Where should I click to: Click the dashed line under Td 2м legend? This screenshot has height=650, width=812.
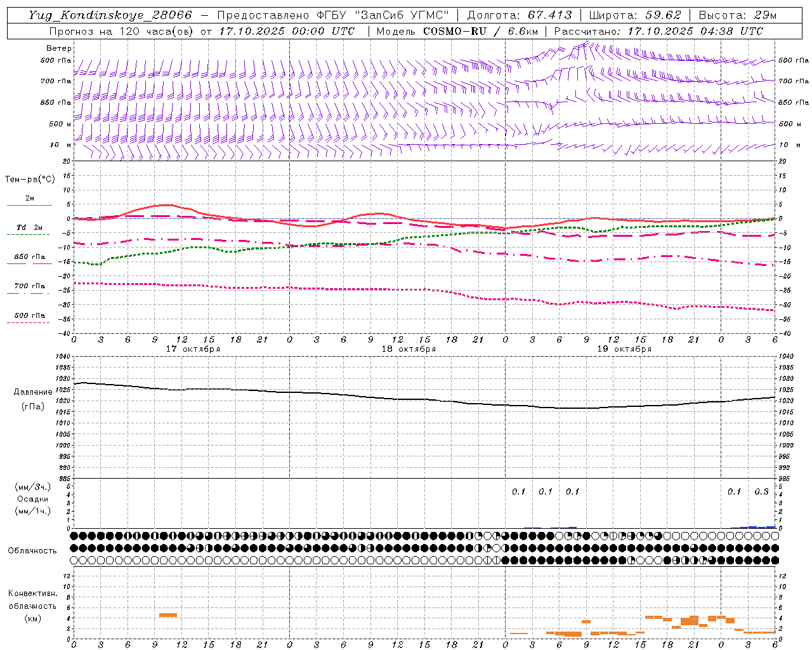click(x=28, y=235)
